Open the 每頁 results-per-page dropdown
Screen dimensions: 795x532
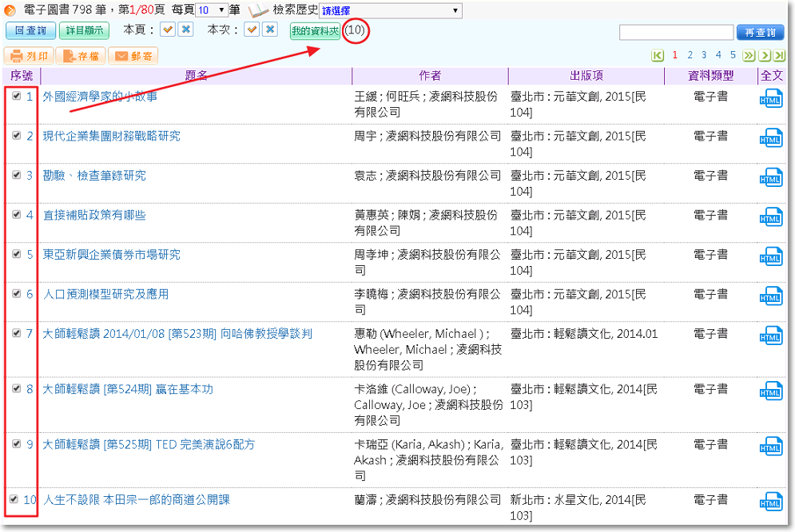[212, 10]
